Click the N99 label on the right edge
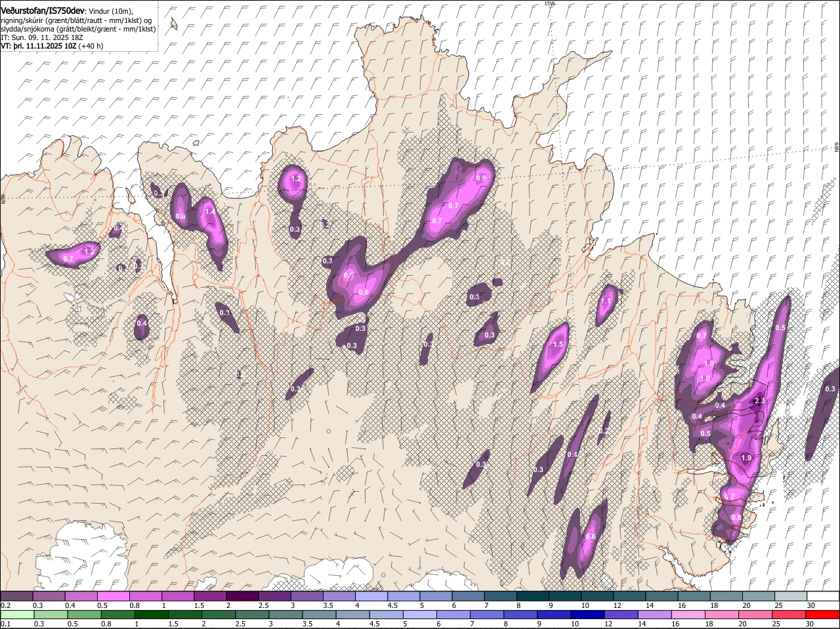 coord(837,148)
